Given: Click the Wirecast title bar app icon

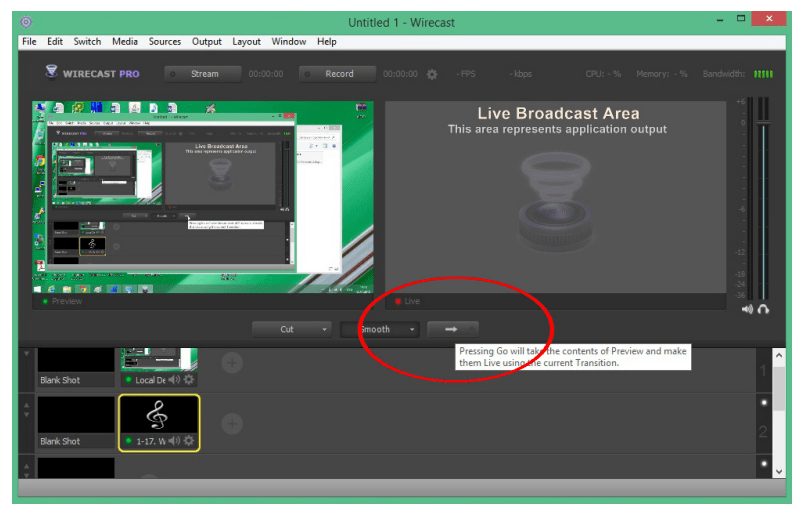Looking at the screenshot, I should tap(26, 22).
